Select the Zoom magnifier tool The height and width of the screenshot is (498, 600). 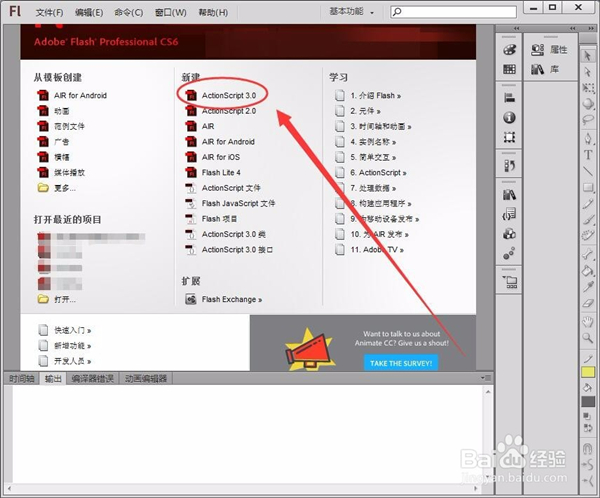[588, 338]
